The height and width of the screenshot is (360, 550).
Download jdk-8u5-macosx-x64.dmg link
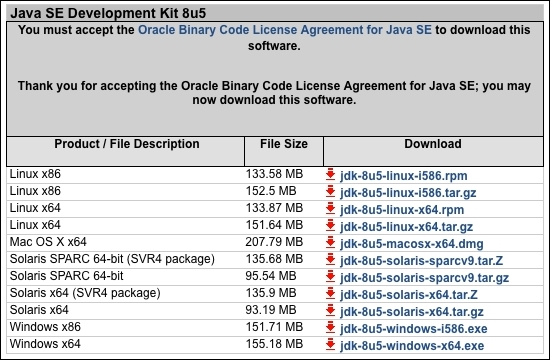(411, 244)
